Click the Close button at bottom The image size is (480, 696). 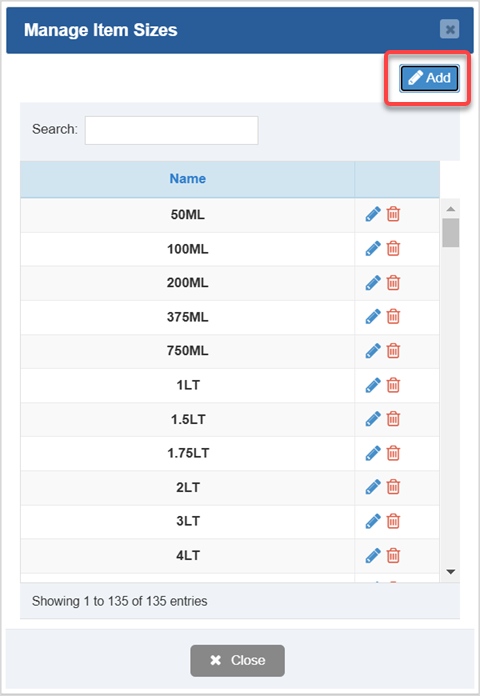point(238,660)
